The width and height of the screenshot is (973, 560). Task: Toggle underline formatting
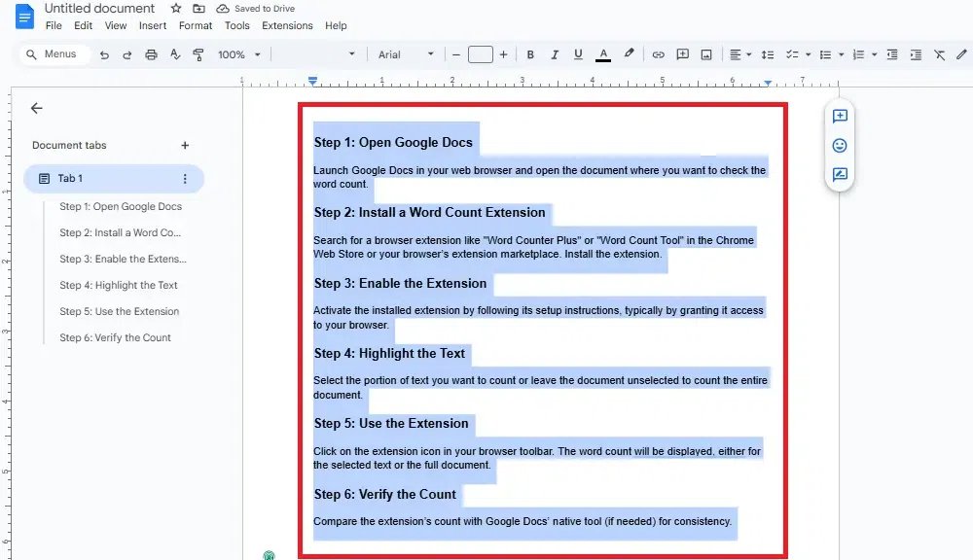pos(578,54)
